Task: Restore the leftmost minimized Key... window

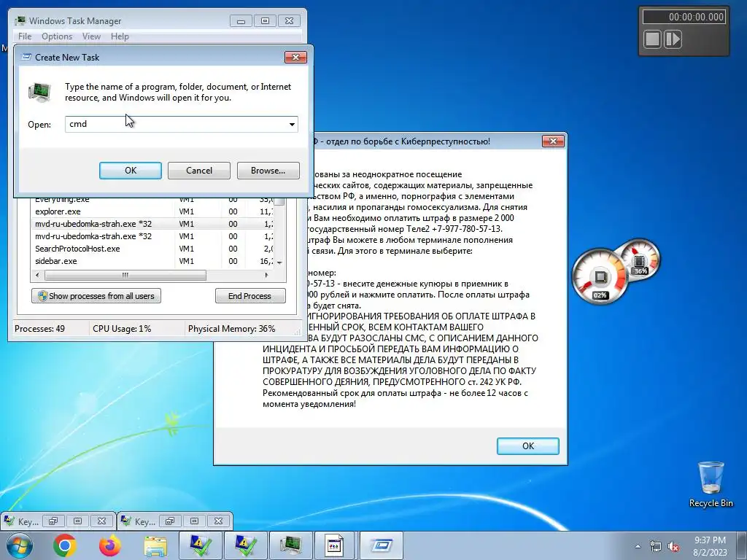Action: click(x=53, y=521)
